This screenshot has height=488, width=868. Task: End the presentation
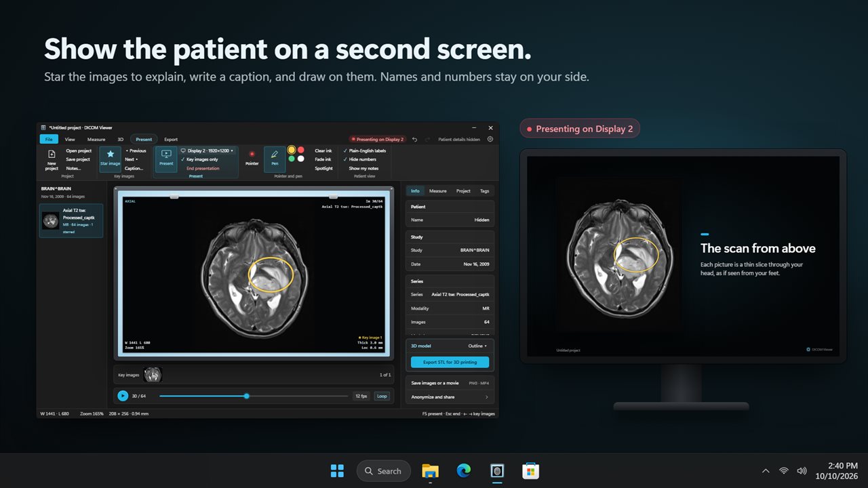203,168
